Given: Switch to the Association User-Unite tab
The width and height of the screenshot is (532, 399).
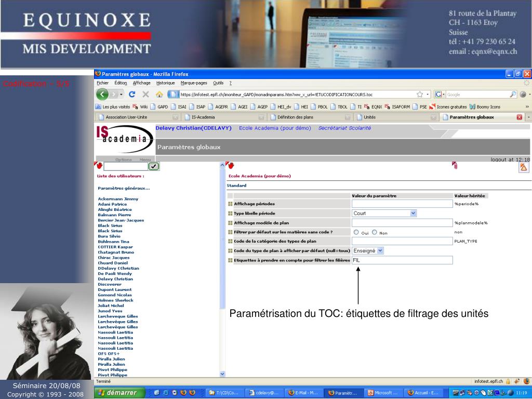Looking at the screenshot, I should (137, 117).
